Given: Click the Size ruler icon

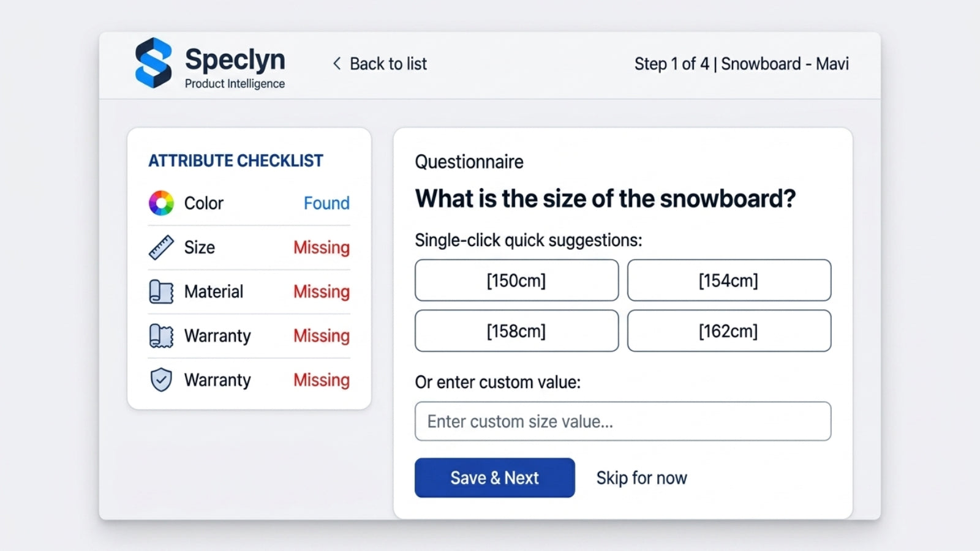Looking at the screenshot, I should click(161, 247).
